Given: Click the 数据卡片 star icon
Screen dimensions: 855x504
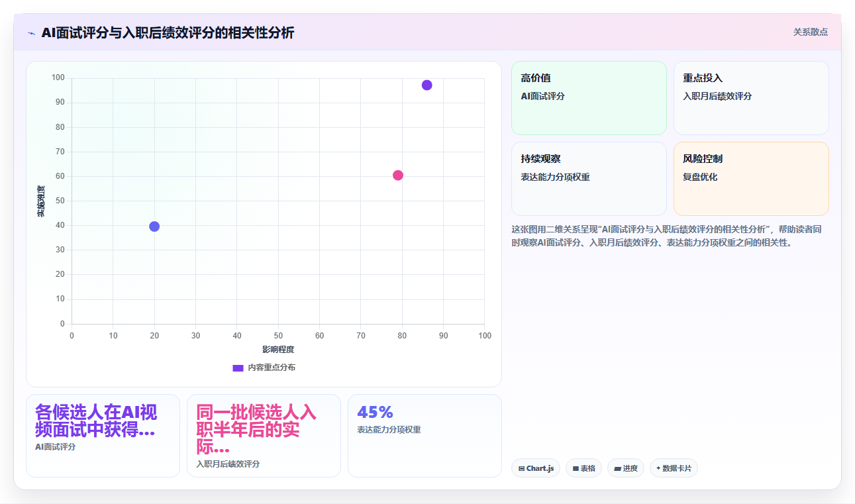Looking at the screenshot, I should point(658,468).
